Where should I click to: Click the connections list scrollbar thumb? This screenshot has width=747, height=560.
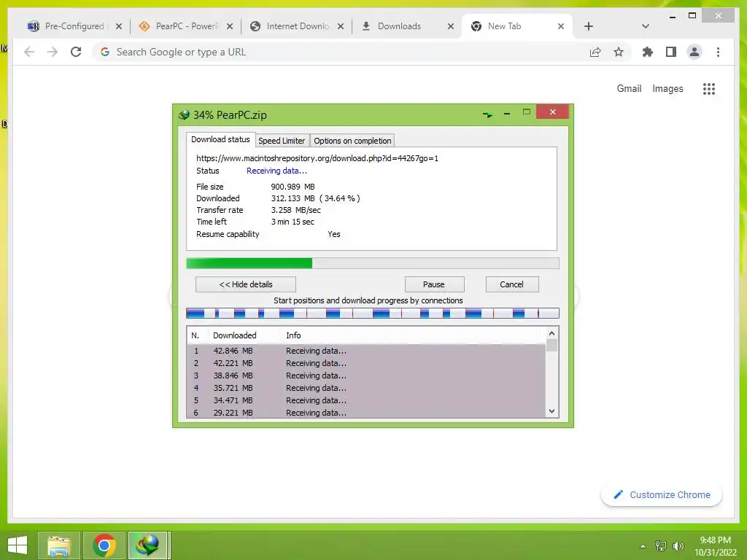[551, 345]
